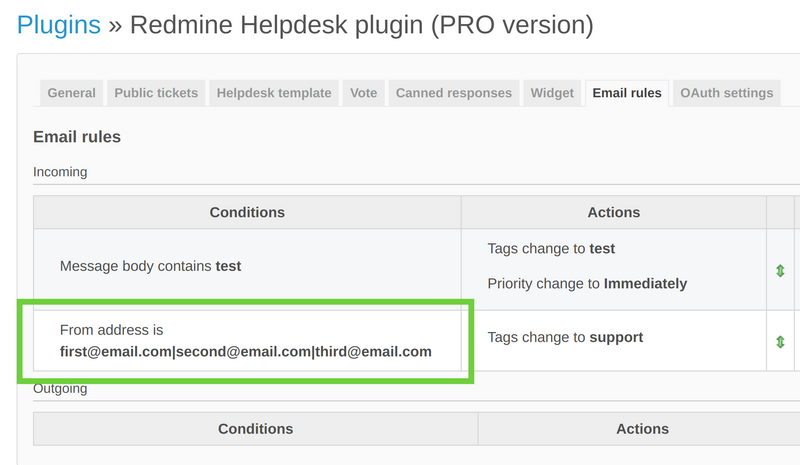Viewport: 800px width, 465px height.
Task: Click the 'Priority change to Immediately' action
Action: [587, 283]
